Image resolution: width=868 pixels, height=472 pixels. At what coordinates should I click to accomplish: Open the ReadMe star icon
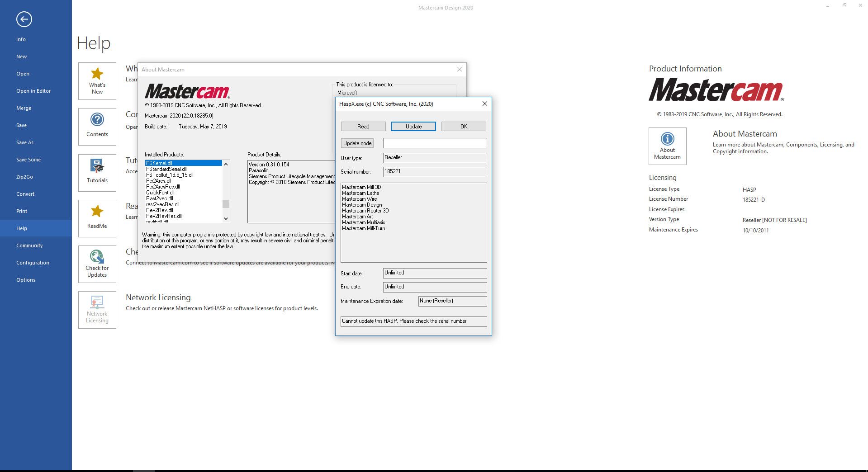tap(97, 212)
